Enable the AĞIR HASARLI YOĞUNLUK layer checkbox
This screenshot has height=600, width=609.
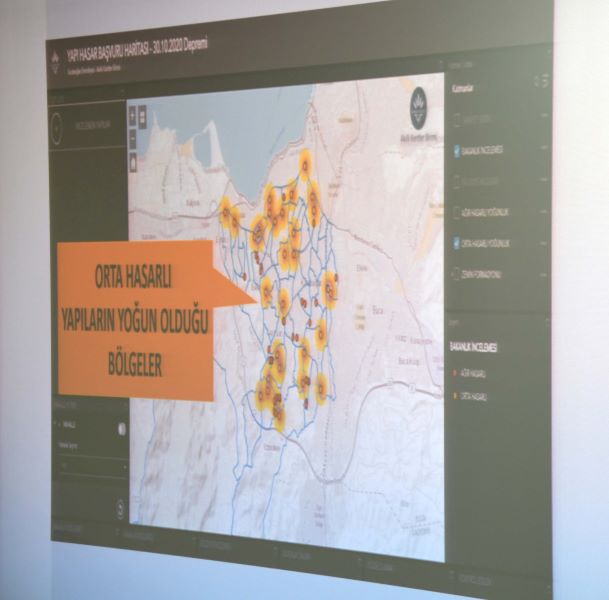pyautogui.click(x=457, y=212)
